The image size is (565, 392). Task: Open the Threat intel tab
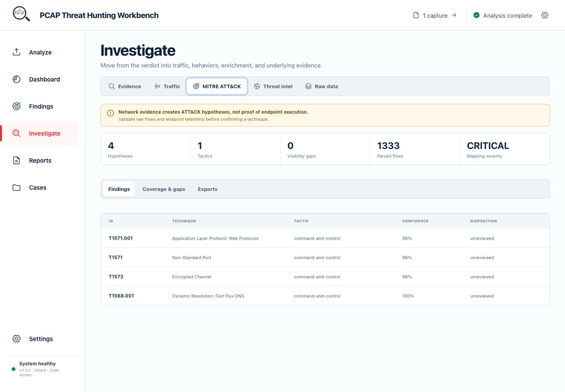point(273,86)
